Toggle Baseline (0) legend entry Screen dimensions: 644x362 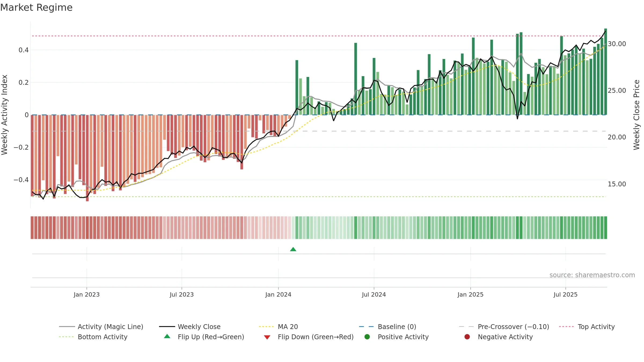(387, 327)
